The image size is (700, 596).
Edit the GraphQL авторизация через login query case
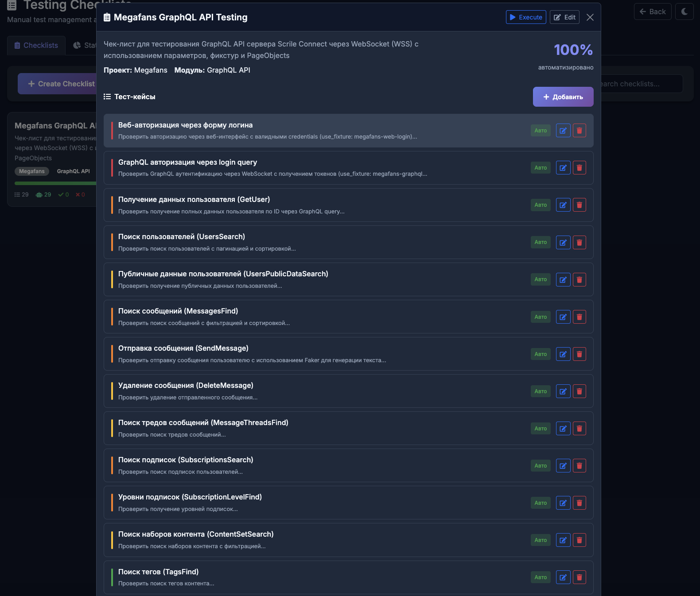(563, 168)
